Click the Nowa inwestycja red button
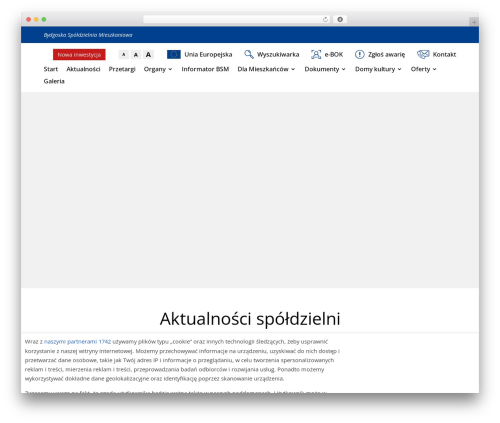 tap(79, 55)
